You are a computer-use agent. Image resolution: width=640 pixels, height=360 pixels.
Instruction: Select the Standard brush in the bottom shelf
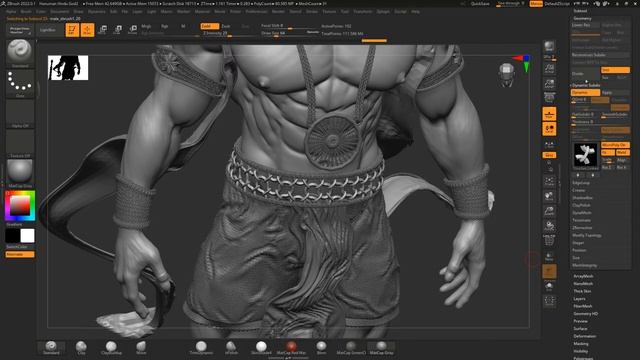(51, 348)
